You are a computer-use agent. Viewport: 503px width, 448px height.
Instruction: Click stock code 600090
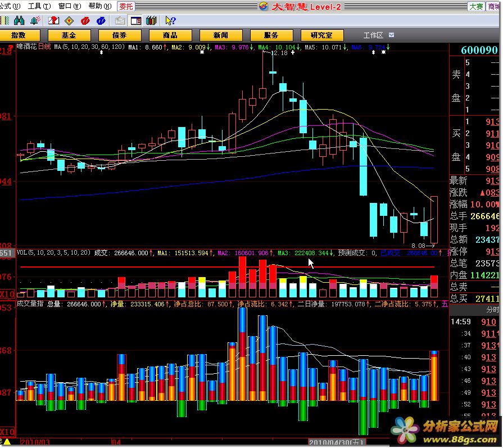coord(479,50)
